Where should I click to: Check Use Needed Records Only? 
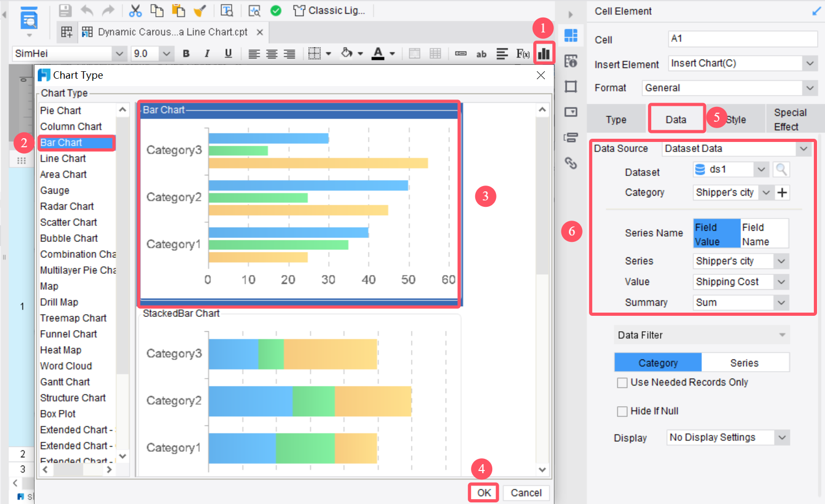(622, 383)
